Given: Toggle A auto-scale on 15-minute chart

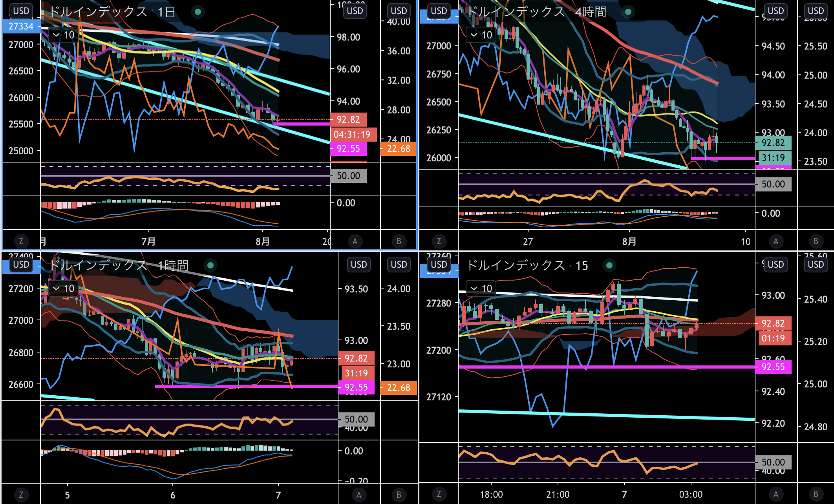Looking at the screenshot, I should coord(775,495).
